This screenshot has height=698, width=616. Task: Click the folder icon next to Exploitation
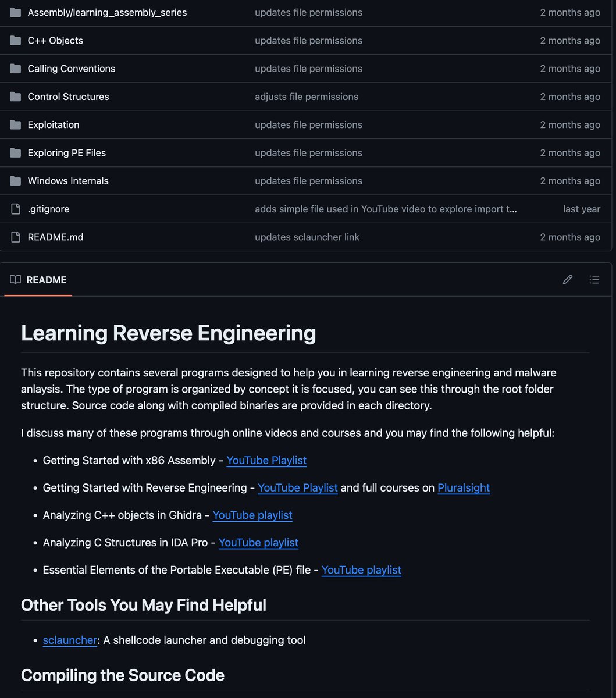(x=15, y=124)
